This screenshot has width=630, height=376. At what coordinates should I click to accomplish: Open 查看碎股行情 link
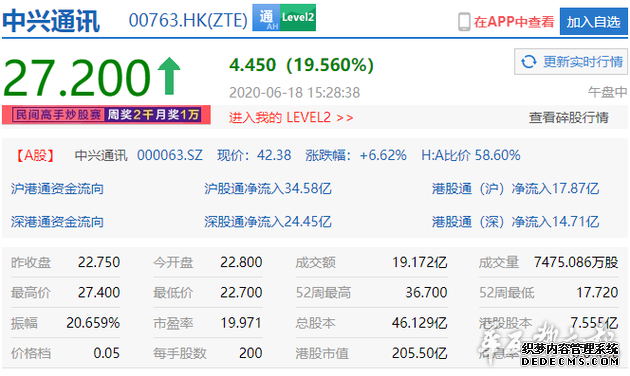click(569, 118)
